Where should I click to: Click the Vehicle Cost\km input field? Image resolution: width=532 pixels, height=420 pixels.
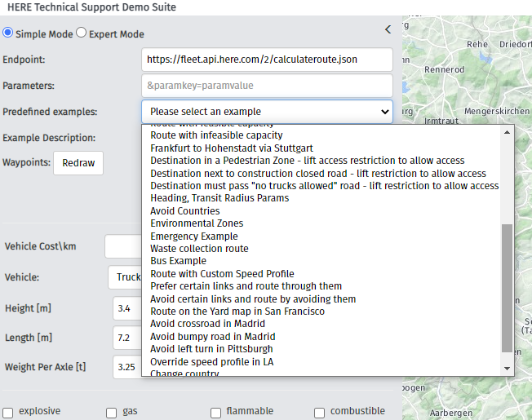tap(123, 246)
